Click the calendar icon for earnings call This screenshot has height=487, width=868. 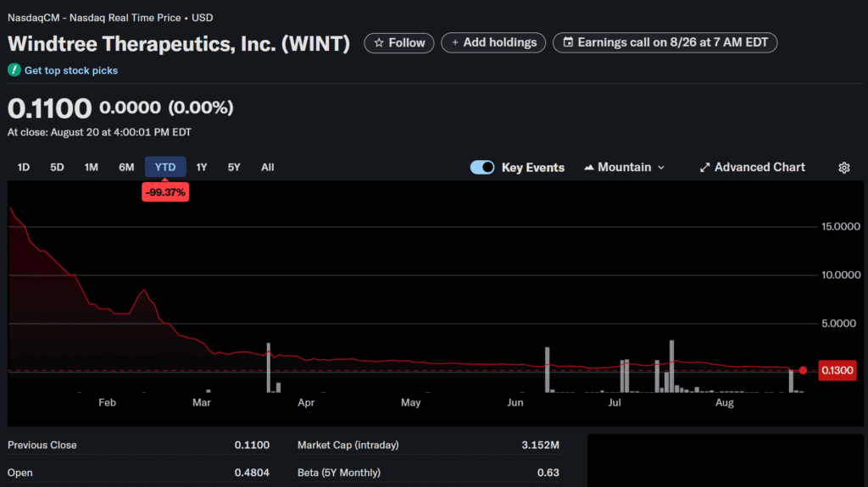click(x=568, y=42)
